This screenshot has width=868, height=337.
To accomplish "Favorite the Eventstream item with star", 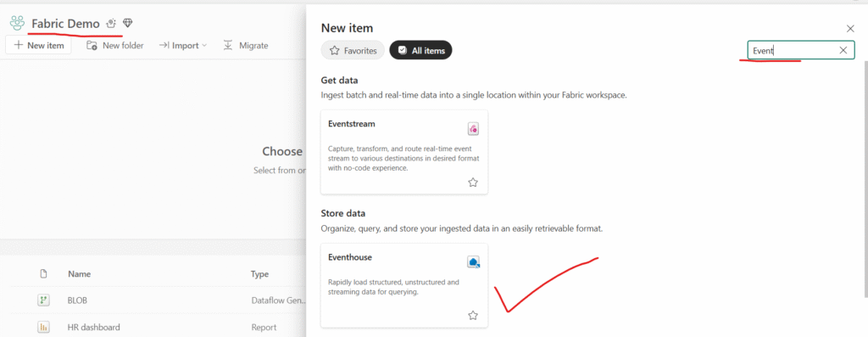I will point(473,183).
